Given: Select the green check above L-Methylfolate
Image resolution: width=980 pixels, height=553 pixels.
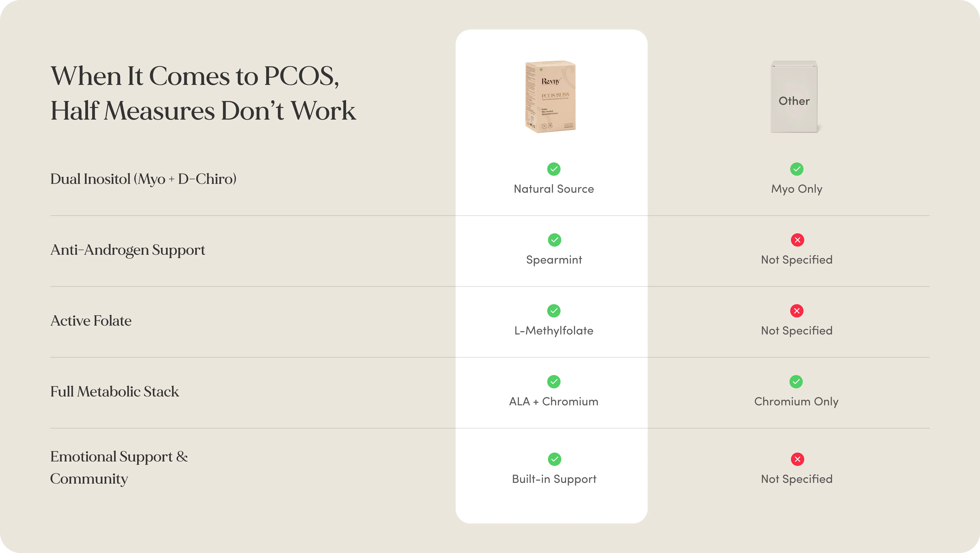Looking at the screenshot, I should 554,311.
